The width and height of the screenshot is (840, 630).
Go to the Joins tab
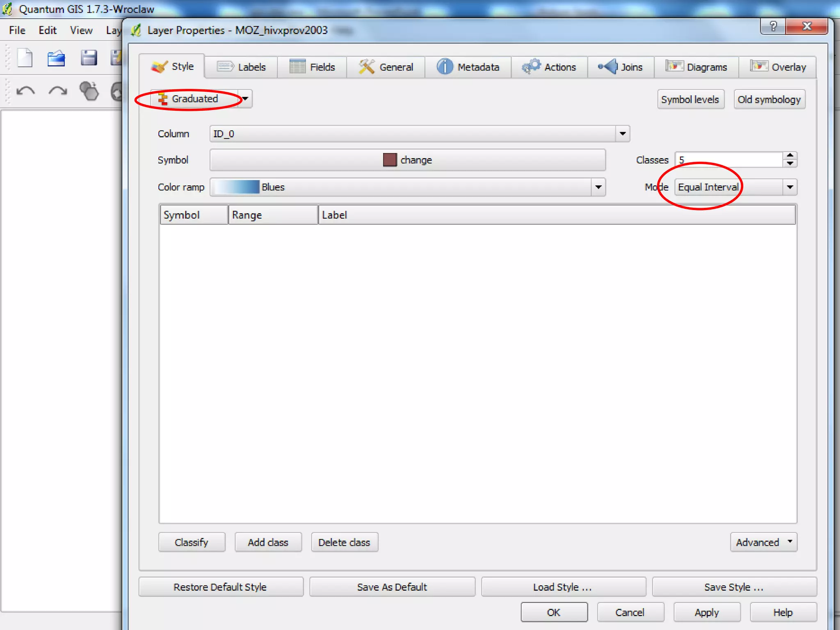click(x=621, y=67)
